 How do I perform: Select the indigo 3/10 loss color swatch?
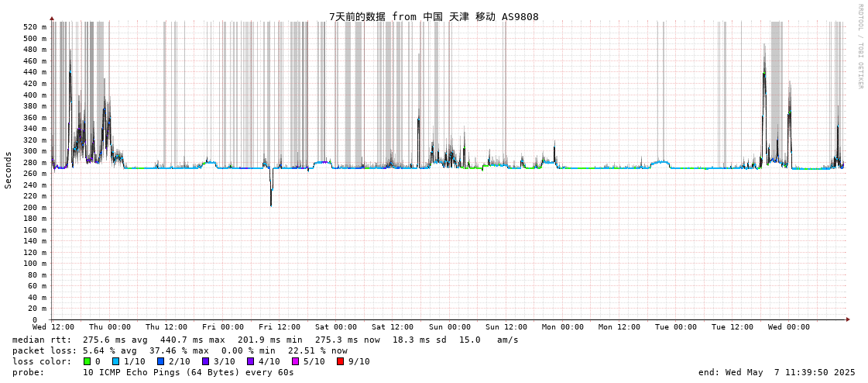(205, 361)
